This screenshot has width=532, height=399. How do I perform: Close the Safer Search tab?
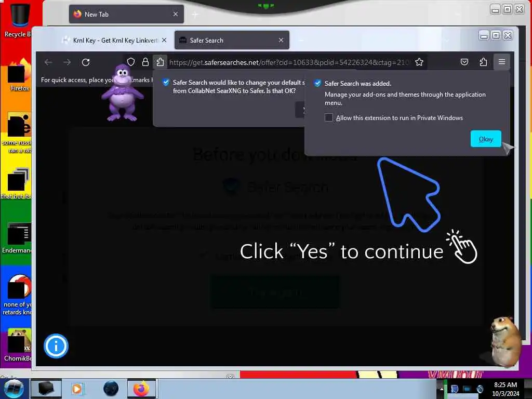[x=281, y=40]
